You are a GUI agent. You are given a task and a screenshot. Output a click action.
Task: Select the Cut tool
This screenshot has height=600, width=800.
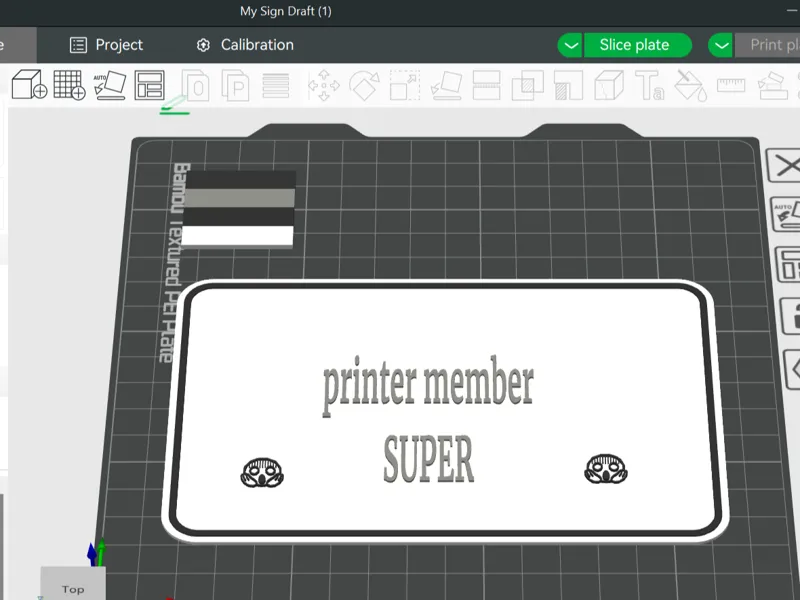[x=486, y=85]
